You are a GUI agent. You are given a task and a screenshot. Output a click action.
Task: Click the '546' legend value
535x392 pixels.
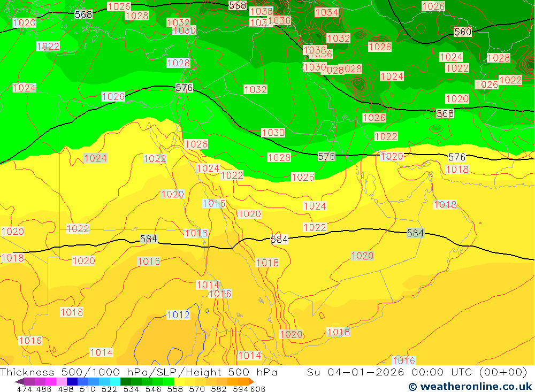point(153,389)
